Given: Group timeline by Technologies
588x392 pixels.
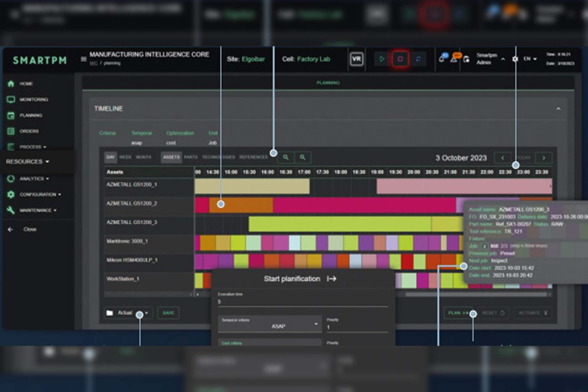Looking at the screenshot, I should click(x=219, y=157).
